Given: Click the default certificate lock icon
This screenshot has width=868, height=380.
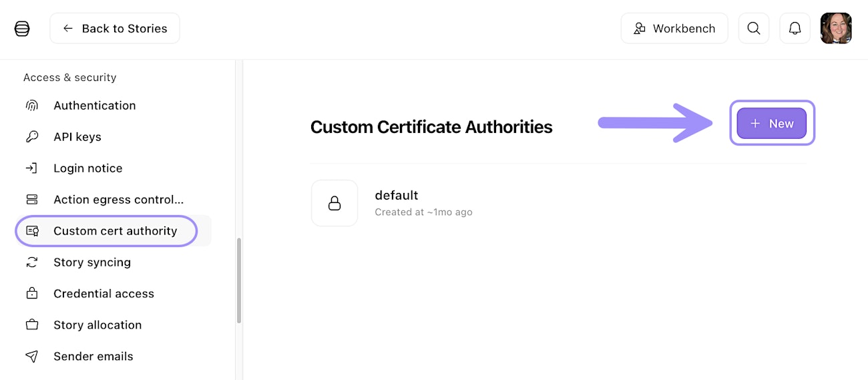Looking at the screenshot, I should click(x=335, y=203).
